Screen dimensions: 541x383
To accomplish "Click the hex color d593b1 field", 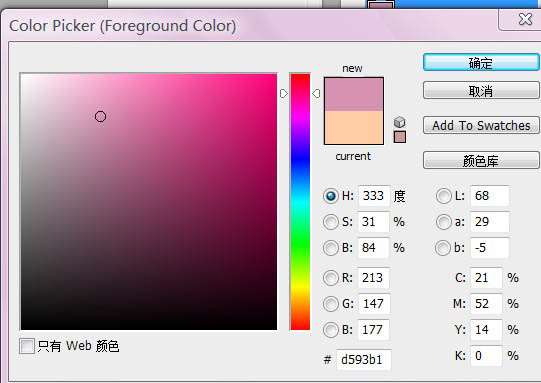I will click(364, 360).
